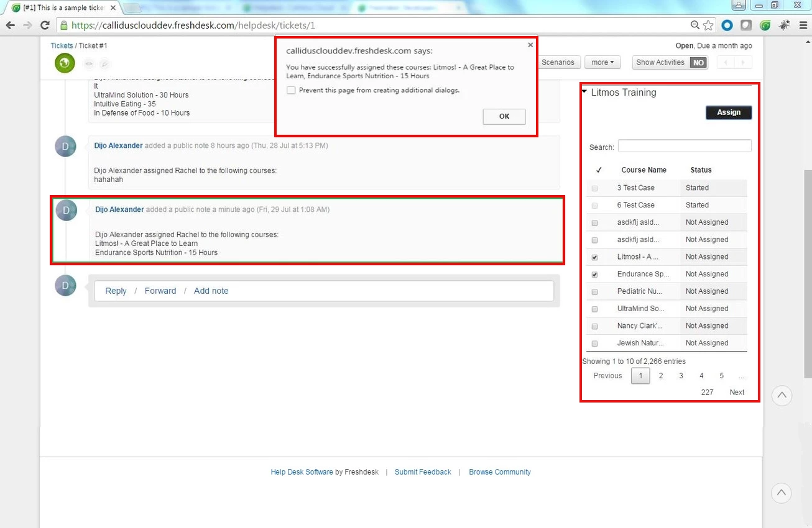
Task: Jump to last page 227
Action: (x=707, y=393)
